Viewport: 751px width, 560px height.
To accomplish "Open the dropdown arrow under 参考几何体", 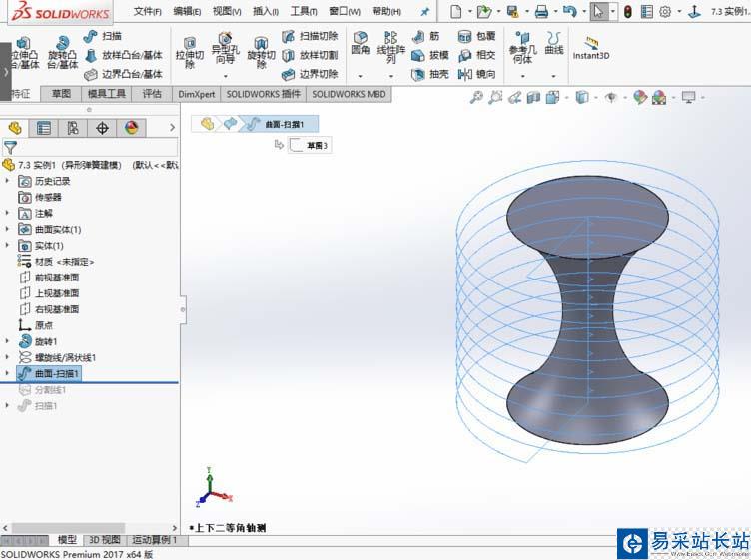I will (522, 76).
